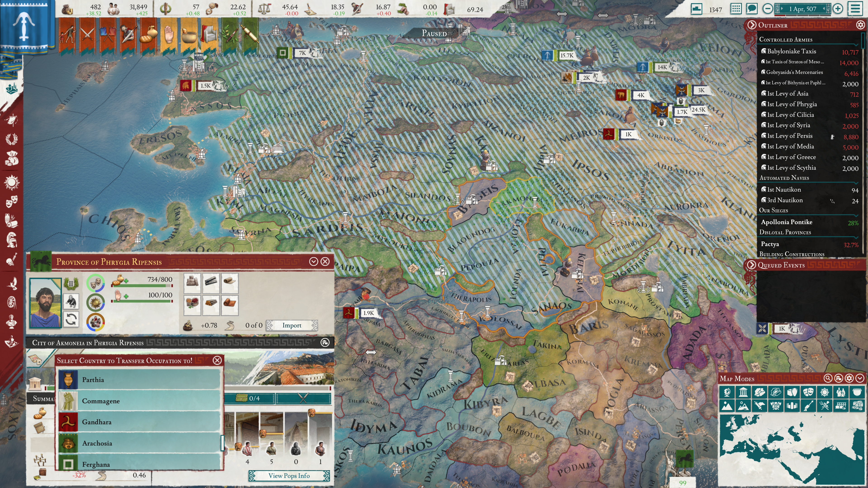The image size is (868, 488).
Task: Click View Pops Info button
Action: 289,476
